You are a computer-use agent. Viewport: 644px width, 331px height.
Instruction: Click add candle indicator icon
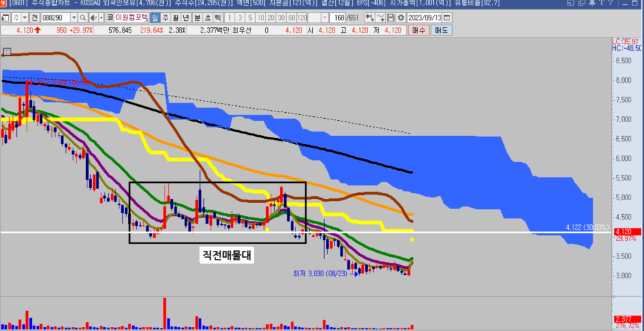coord(369,17)
